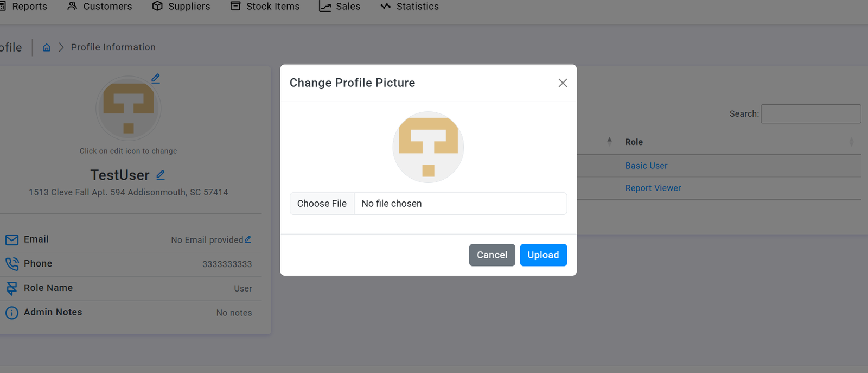
Task: Click the blue Upload button
Action: pos(543,255)
